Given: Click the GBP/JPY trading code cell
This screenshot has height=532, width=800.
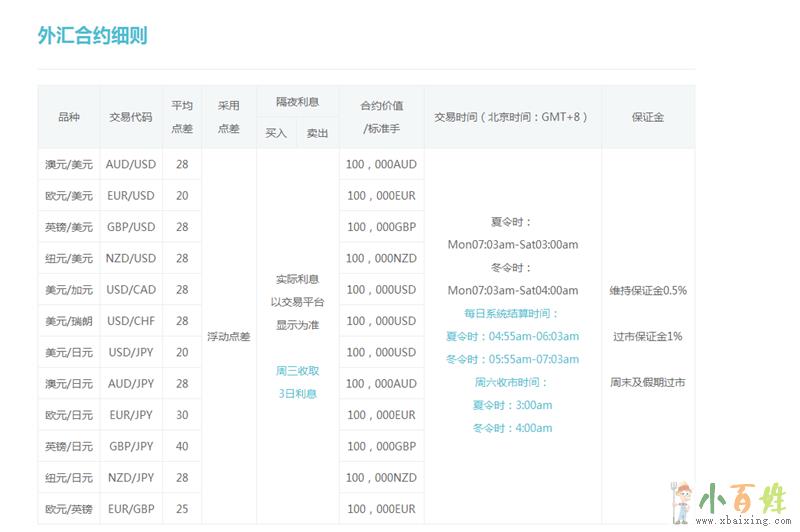Looking at the screenshot, I should coord(131,446).
